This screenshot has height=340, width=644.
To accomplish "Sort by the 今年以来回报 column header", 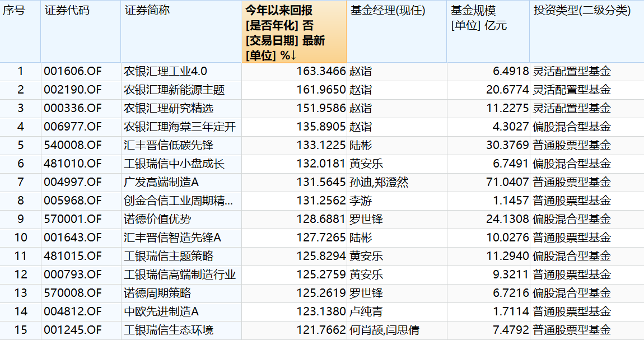I will click(293, 32).
